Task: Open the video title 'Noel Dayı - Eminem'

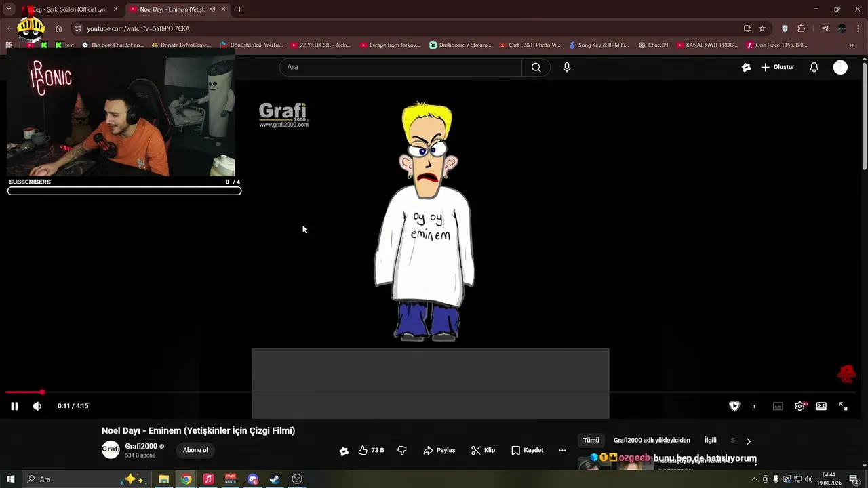Action: [198, 430]
